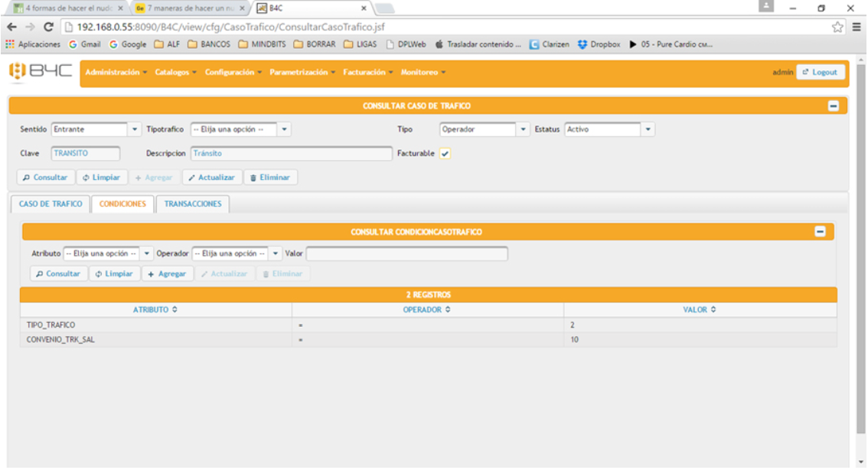Click the Chrome menu hamburger icon
Screen dimensions: 868x470
click(x=856, y=26)
